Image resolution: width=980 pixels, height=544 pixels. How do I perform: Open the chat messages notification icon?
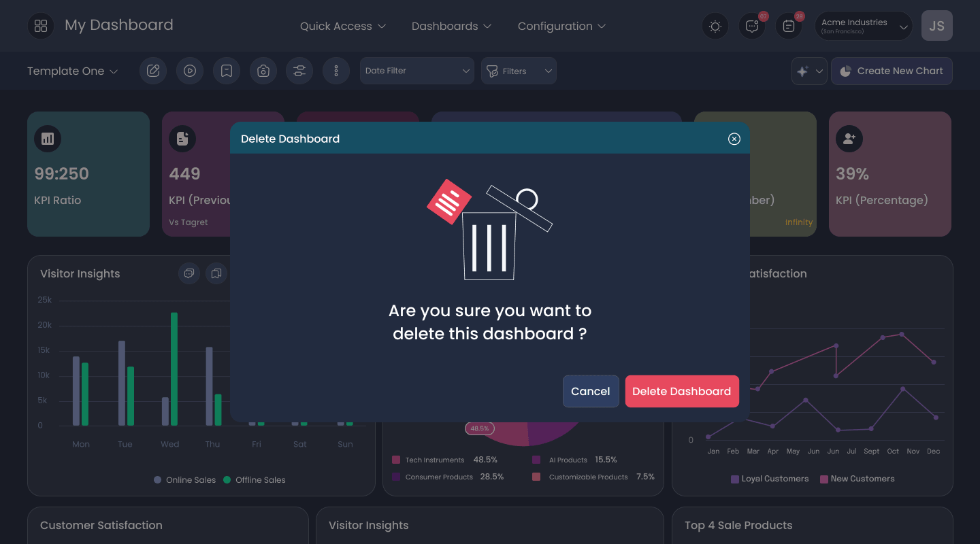click(752, 26)
